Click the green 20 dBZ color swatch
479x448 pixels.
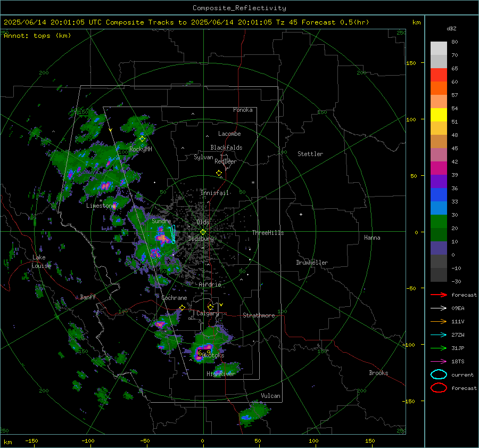pos(439,222)
